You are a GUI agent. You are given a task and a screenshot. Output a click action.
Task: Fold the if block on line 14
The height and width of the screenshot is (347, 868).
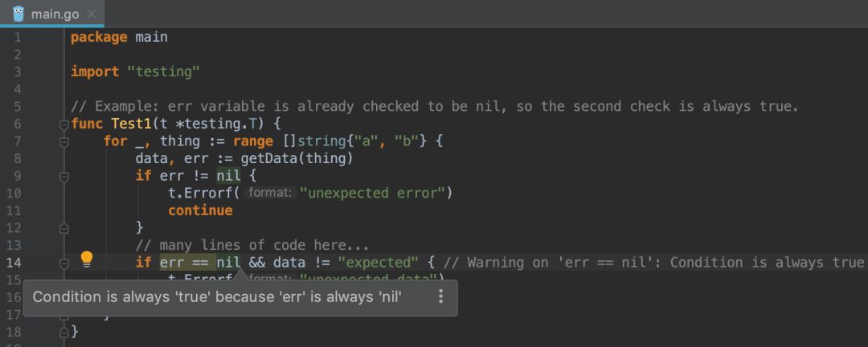63,263
